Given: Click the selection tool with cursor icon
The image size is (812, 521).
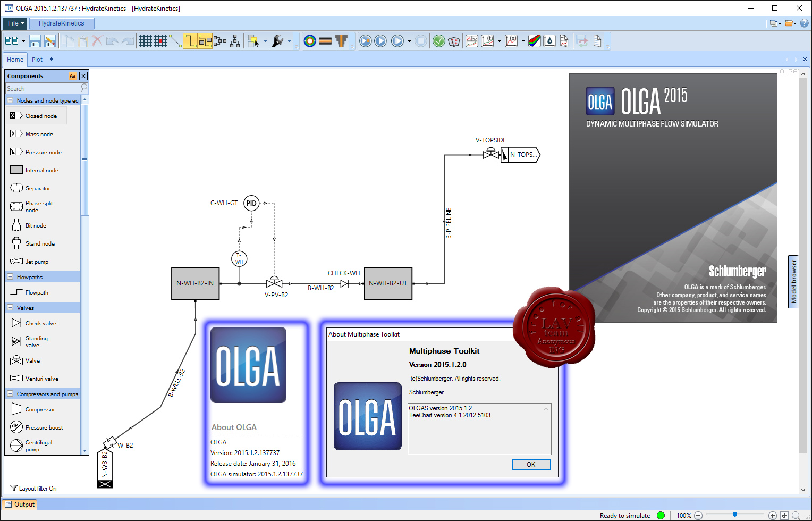Looking at the screenshot, I should 253,41.
